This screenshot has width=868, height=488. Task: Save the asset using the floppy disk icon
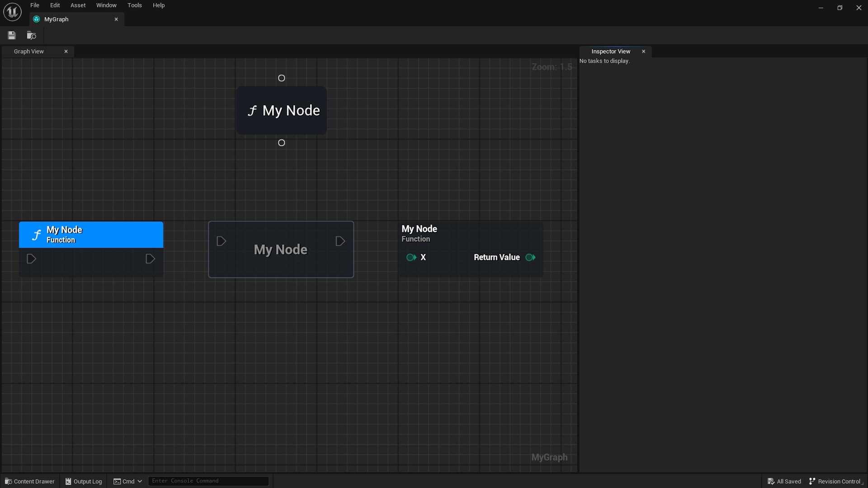pyautogui.click(x=11, y=35)
